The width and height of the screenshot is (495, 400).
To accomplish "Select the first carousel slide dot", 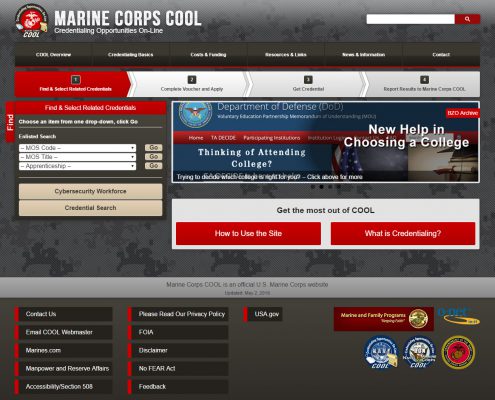I will (x=313, y=187).
